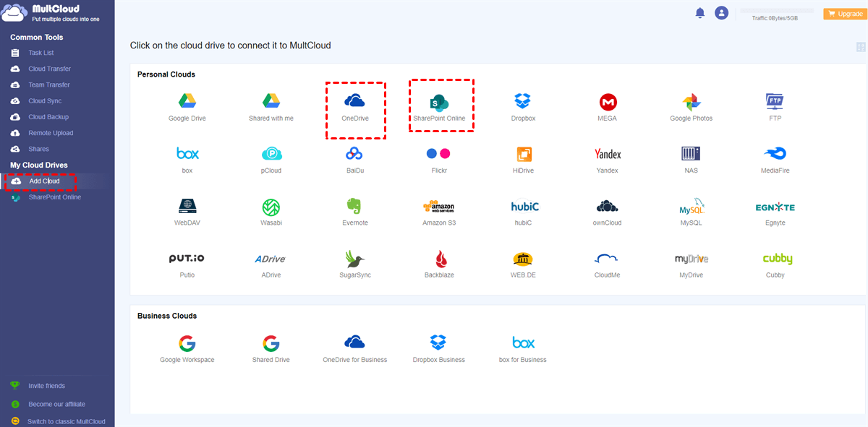
Task: Connect box for Business
Action: pyautogui.click(x=523, y=349)
